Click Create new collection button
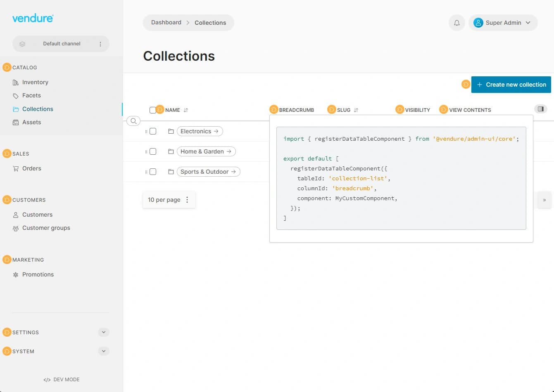Image resolution: width=554 pixels, height=392 pixels. pyautogui.click(x=511, y=85)
